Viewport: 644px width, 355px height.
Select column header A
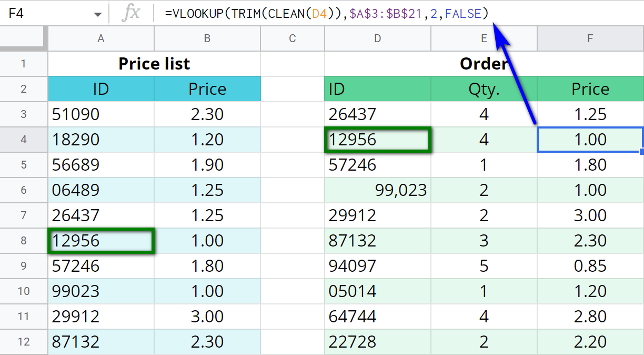pyautogui.click(x=100, y=38)
